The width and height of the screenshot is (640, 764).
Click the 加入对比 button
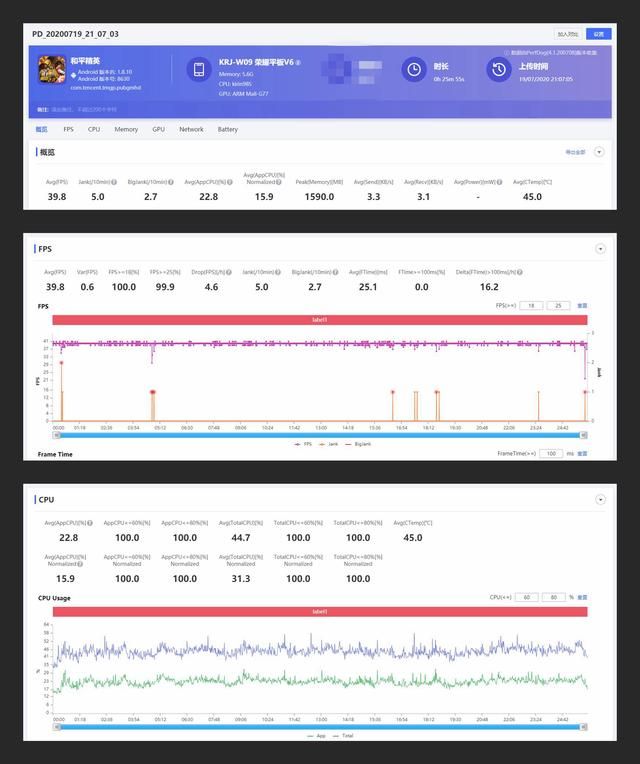(568, 34)
